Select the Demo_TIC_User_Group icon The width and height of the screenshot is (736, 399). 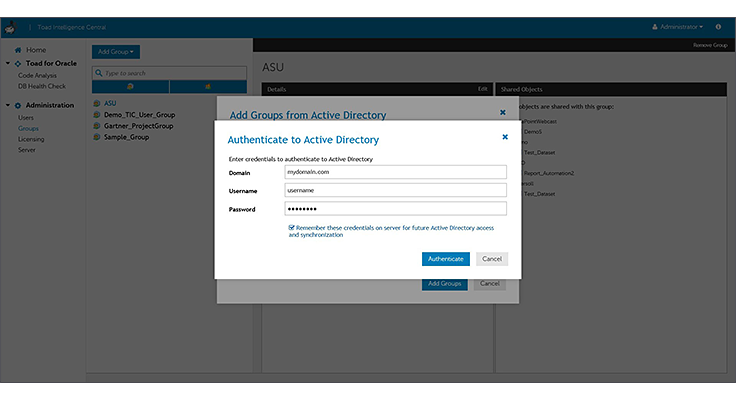pyautogui.click(x=97, y=115)
